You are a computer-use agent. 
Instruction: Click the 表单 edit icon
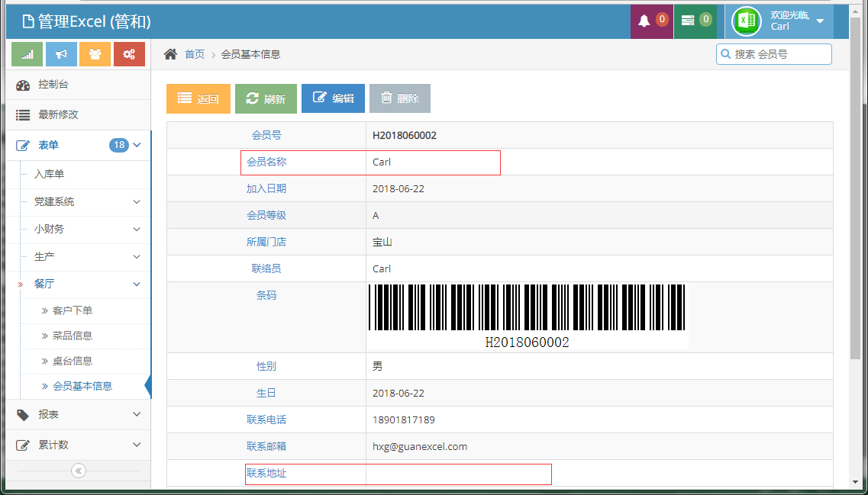(x=23, y=146)
